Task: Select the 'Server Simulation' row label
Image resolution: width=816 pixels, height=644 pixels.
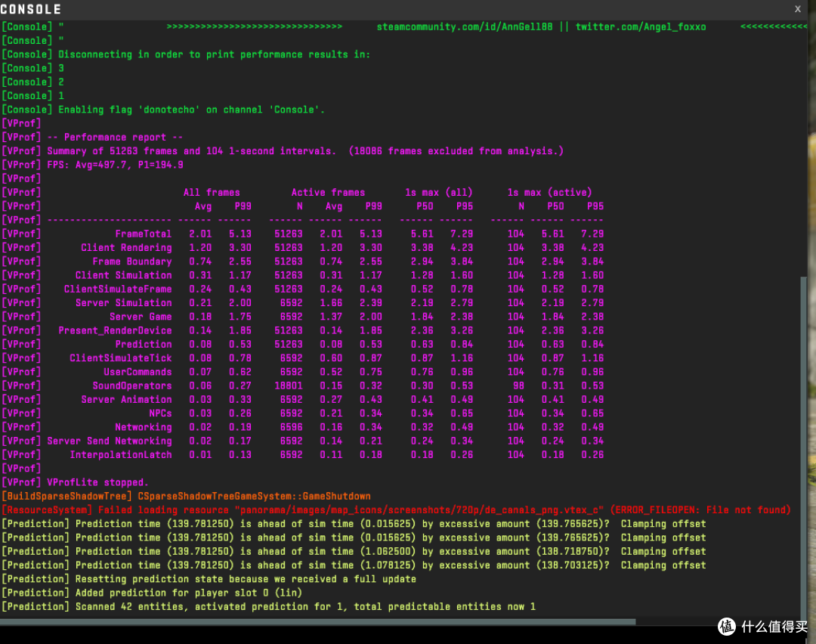Action: tap(123, 302)
